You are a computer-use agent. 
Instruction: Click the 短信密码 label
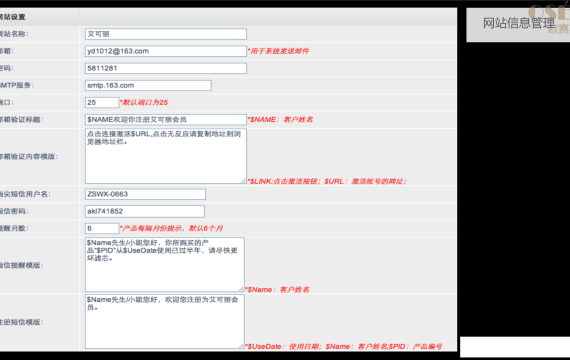click(x=14, y=211)
